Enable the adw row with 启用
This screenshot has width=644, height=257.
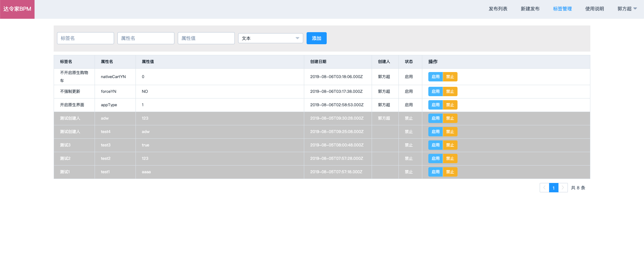(435, 118)
